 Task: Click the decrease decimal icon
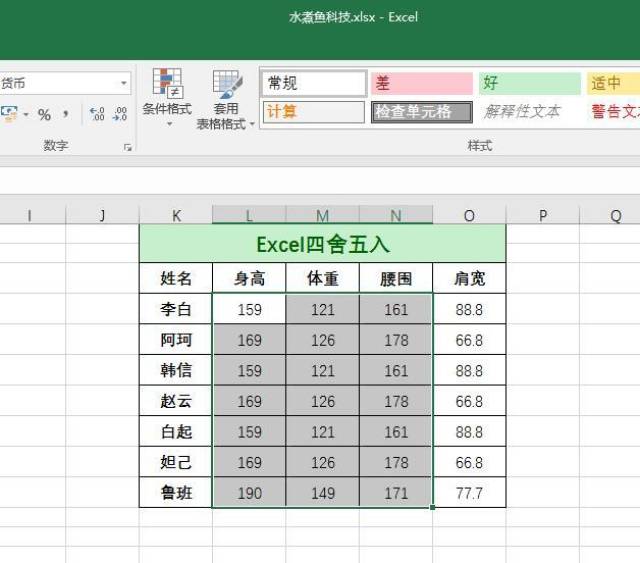pyautogui.click(x=120, y=115)
